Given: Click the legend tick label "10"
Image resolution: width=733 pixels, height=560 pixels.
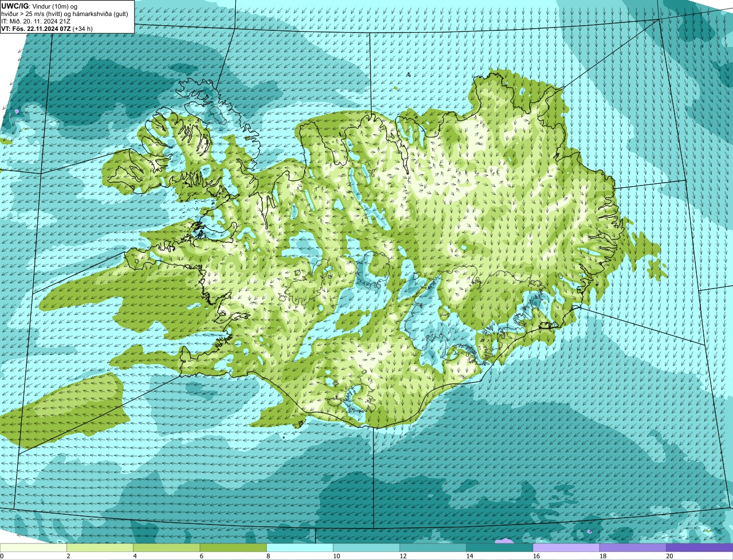Looking at the screenshot, I should pos(336,556).
